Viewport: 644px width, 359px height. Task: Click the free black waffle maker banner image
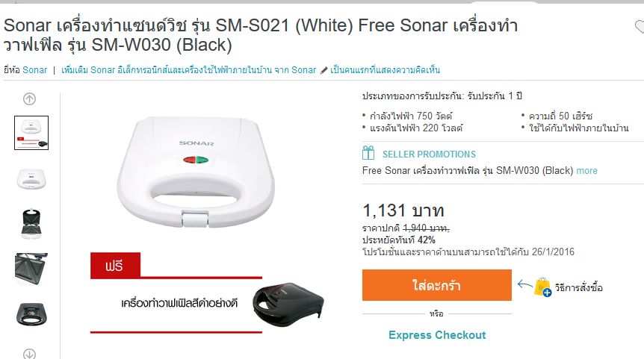pos(208,292)
